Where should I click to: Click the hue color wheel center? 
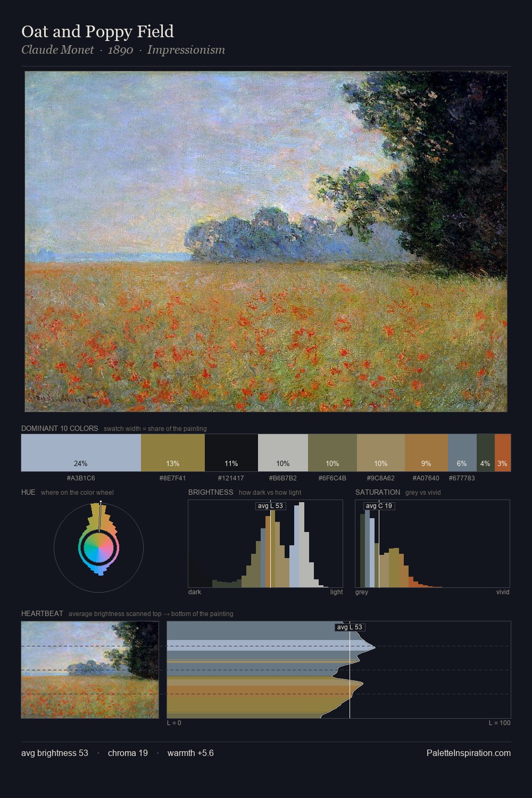coord(99,547)
